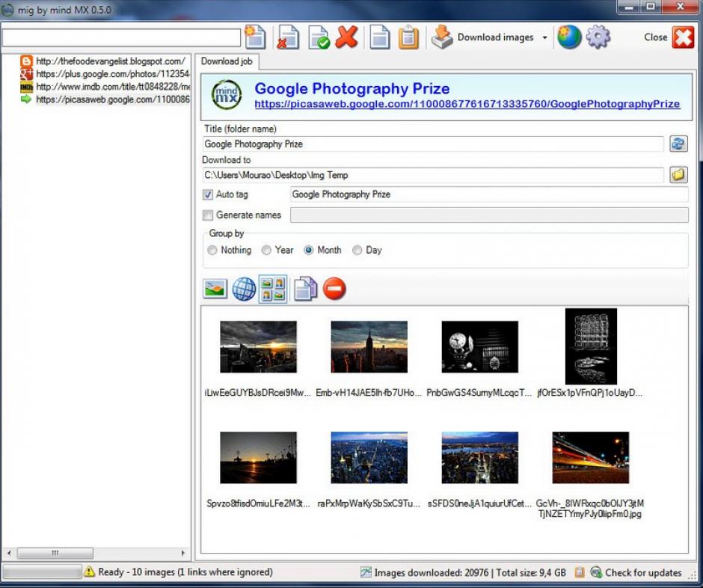This screenshot has height=588, width=703.
Task: Click the Check for updates link
Action: tap(643, 572)
